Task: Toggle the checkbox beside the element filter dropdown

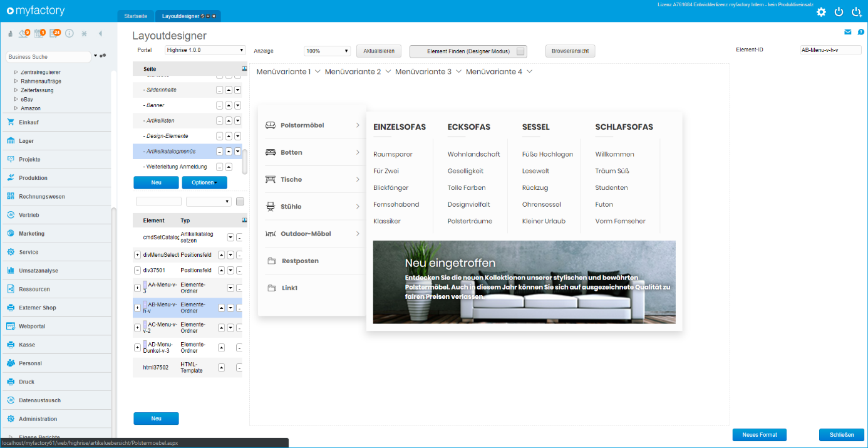Action: pos(240,201)
